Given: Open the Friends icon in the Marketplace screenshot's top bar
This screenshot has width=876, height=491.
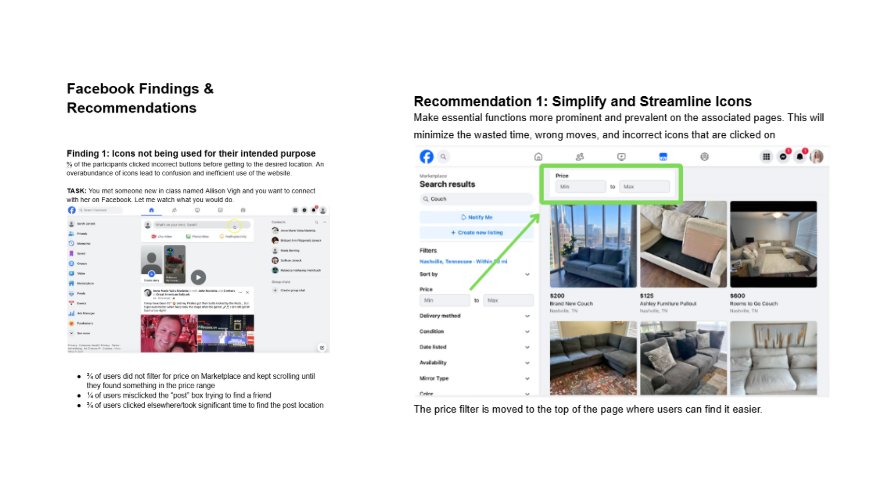Looking at the screenshot, I should [x=580, y=157].
